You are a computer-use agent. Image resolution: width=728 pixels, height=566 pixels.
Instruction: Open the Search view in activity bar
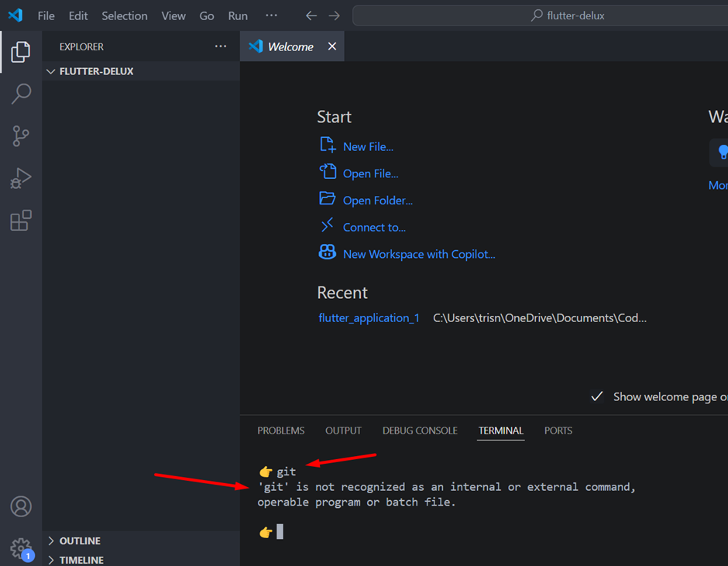(20, 94)
